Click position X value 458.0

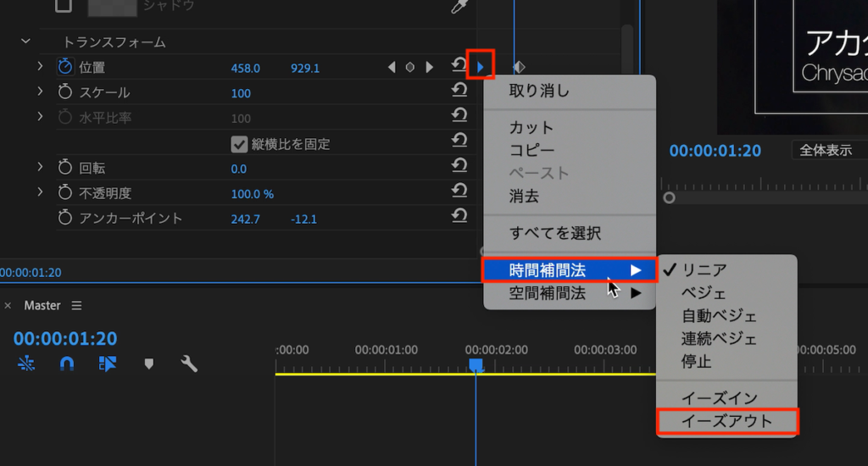245,68
